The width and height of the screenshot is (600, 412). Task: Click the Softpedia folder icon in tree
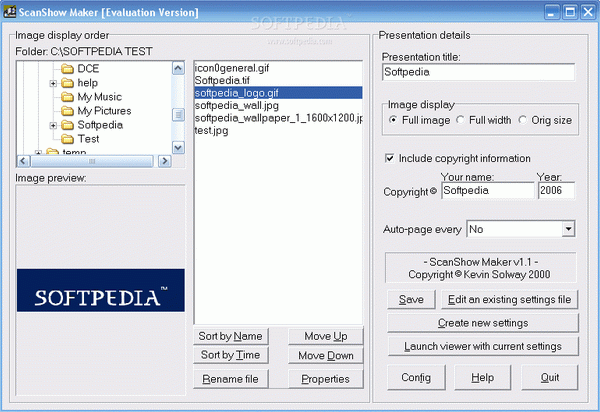(67, 125)
